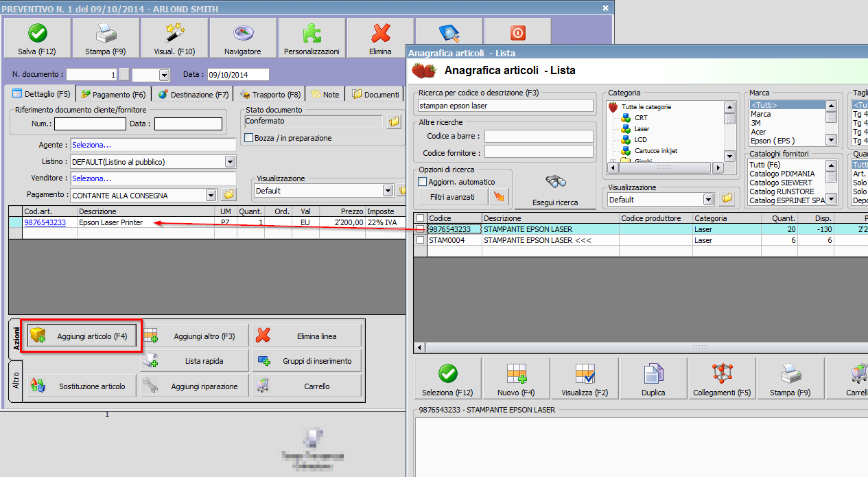The width and height of the screenshot is (868, 477).
Task: Switch to the Pagamento (F6) tab
Action: coord(113,95)
